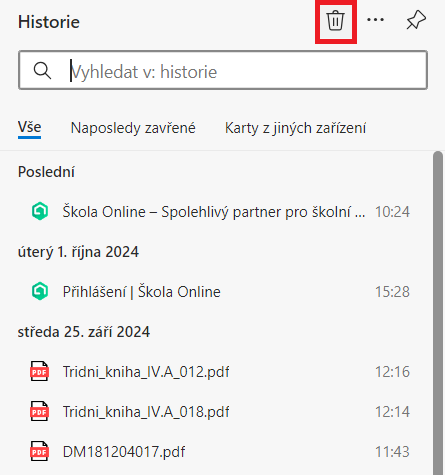This screenshot has width=445, height=475.
Task: Select the "Vše" tab
Action: 29,128
